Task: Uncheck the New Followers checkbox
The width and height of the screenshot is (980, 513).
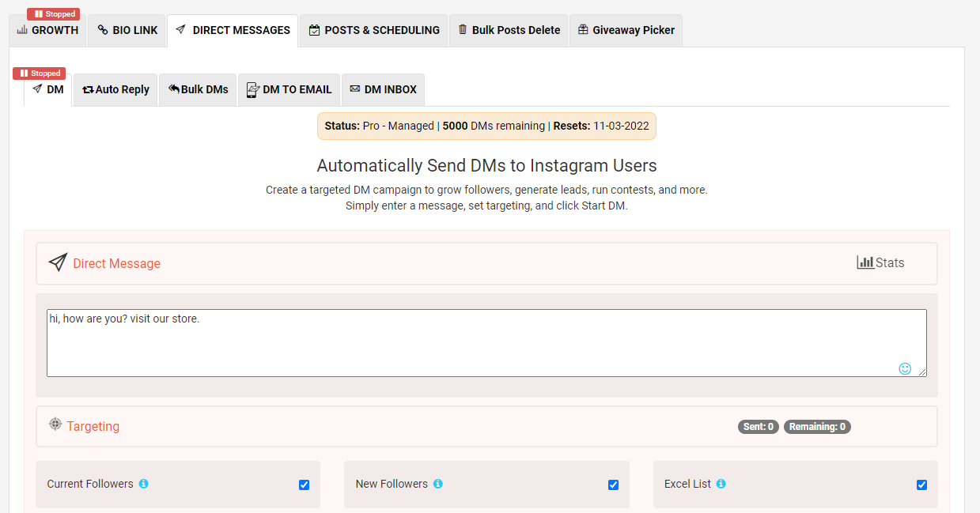Action: click(x=613, y=485)
